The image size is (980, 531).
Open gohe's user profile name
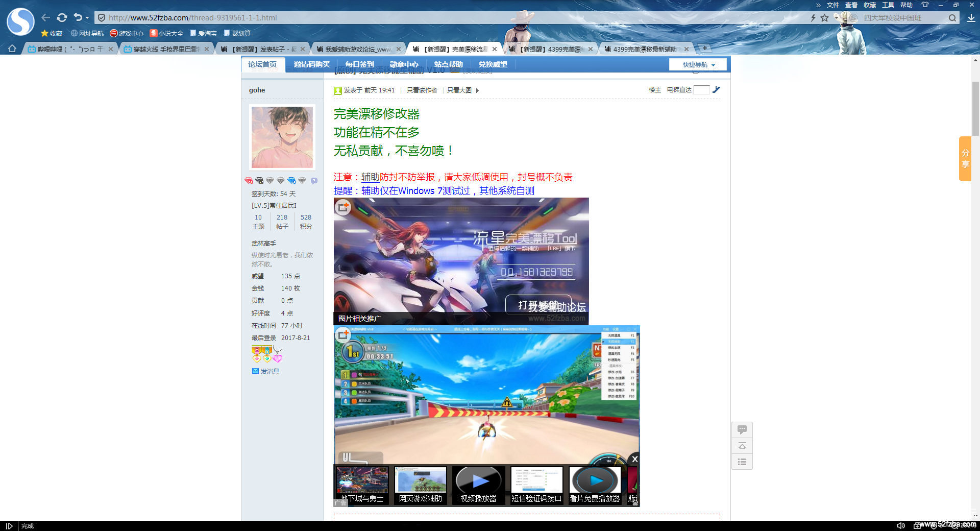point(257,90)
